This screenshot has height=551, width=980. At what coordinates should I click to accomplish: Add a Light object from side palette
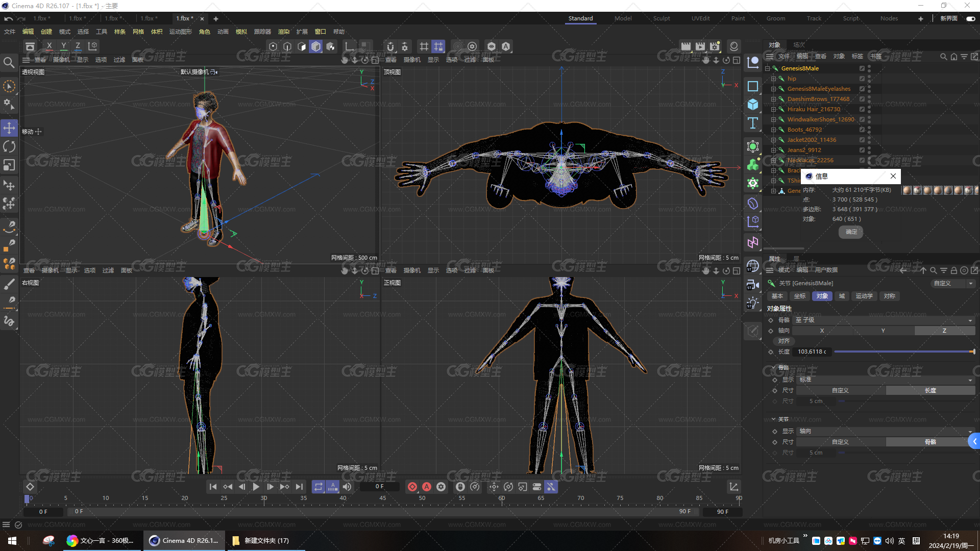[x=753, y=303]
